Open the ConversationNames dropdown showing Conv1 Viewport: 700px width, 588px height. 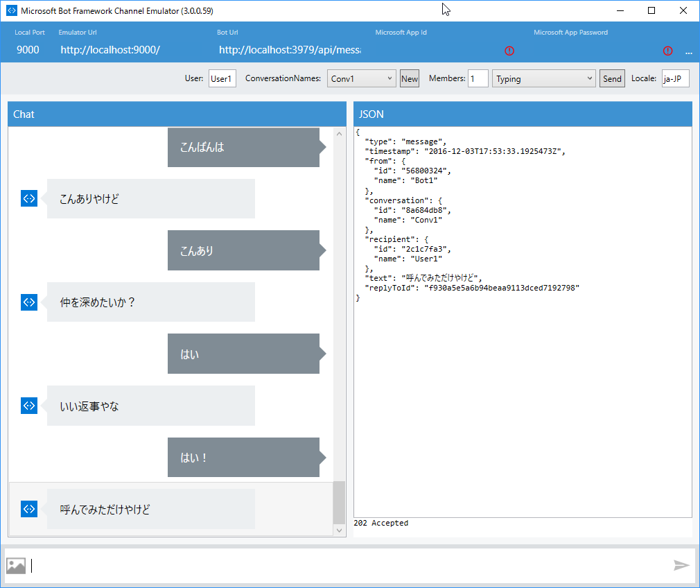click(361, 78)
